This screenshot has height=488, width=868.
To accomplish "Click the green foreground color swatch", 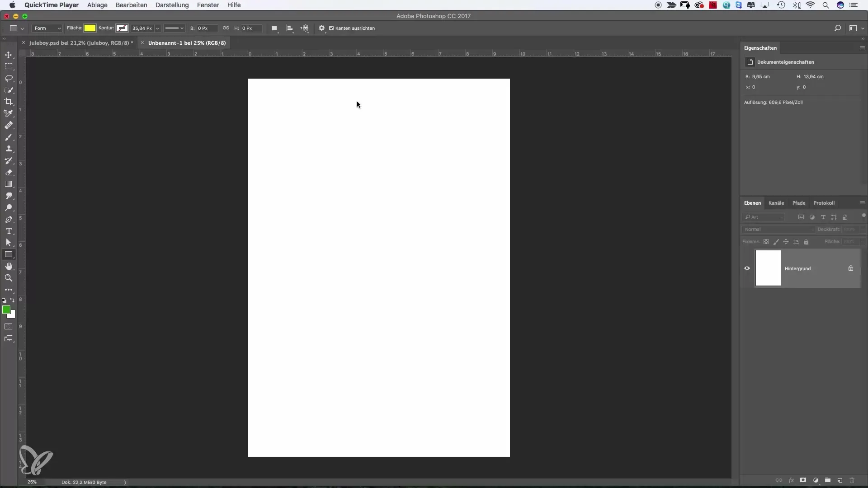I will click(6, 310).
